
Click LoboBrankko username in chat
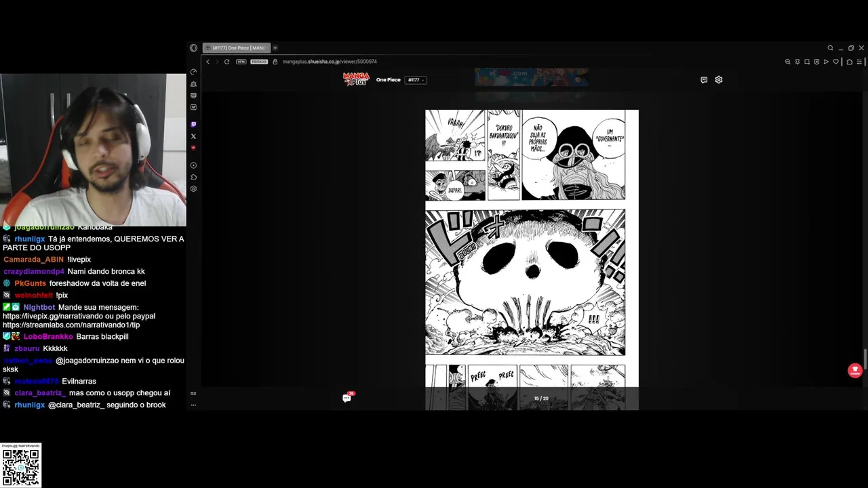[x=48, y=337]
